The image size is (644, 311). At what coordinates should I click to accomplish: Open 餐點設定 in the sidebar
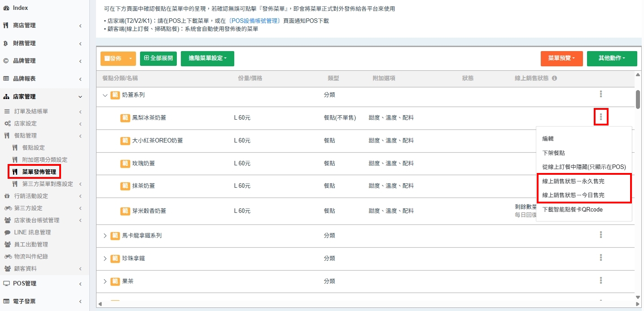(x=33, y=147)
